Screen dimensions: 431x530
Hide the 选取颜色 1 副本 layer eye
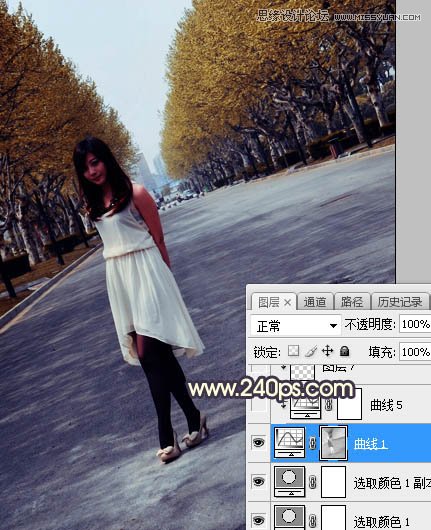[x=259, y=481]
